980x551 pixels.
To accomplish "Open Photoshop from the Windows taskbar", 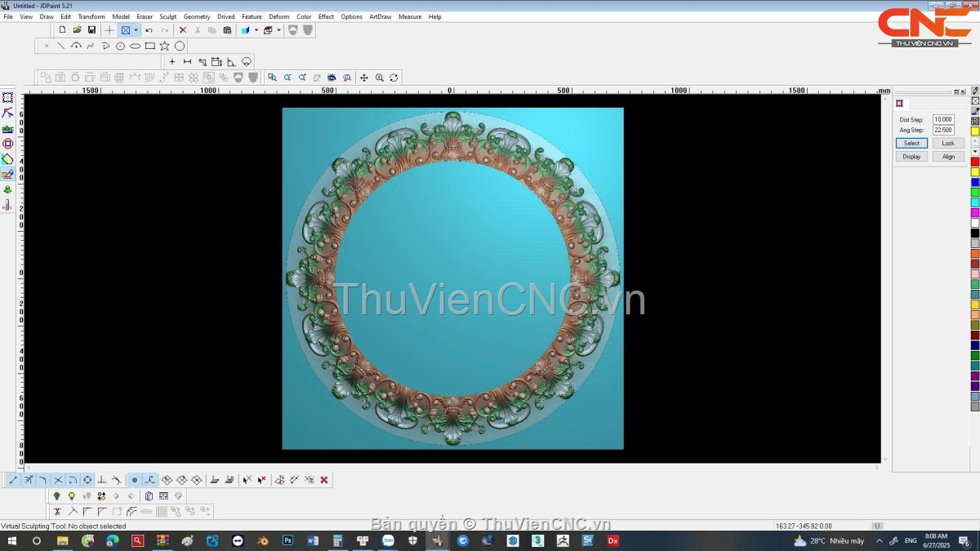I will coord(287,540).
